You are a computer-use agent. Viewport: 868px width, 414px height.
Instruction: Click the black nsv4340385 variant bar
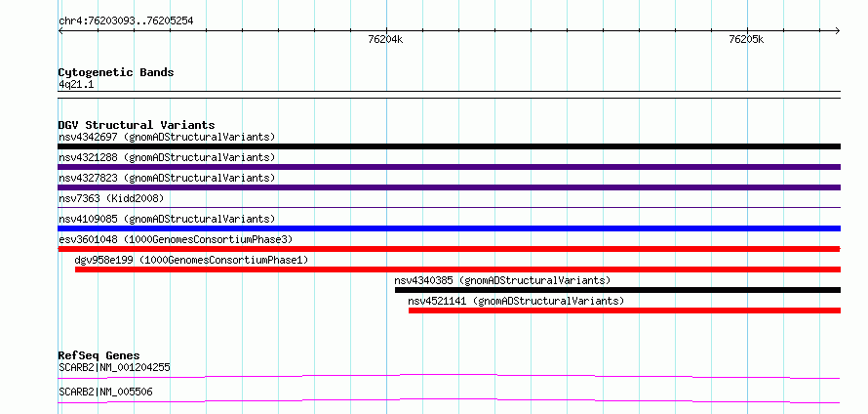pos(617,290)
